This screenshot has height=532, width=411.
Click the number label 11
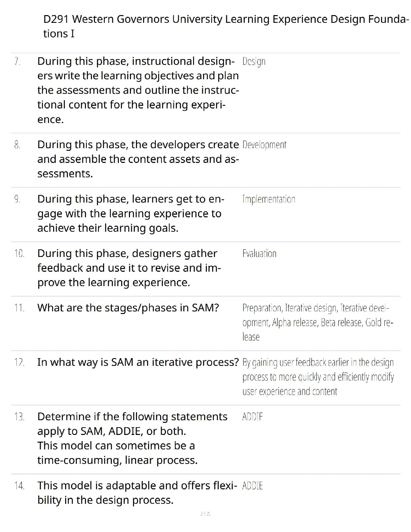[19, 308]
